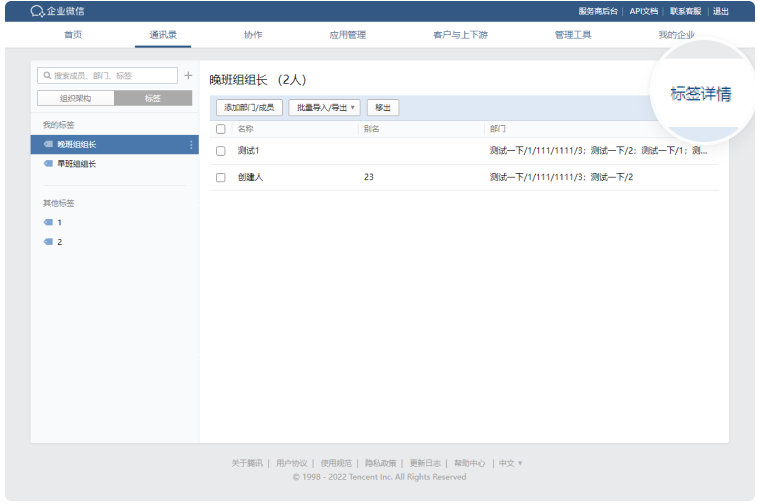
Task: Click the tag icon next to 晚班组组长
Action: tap(48, 145)
